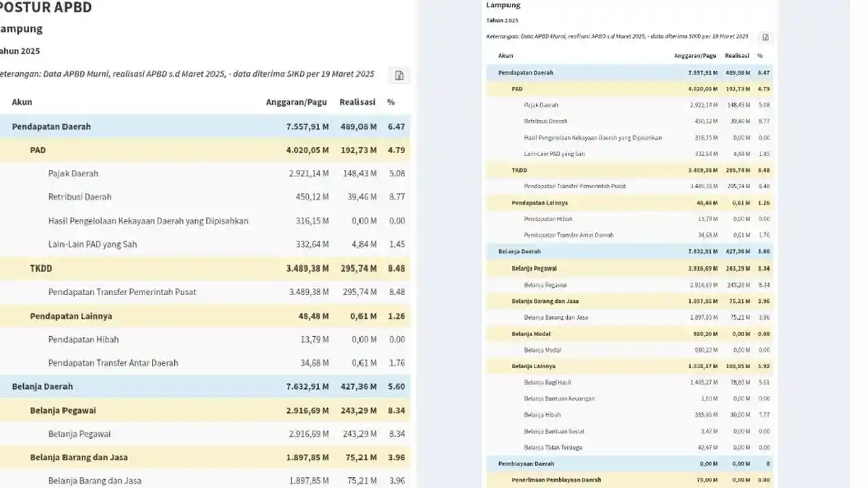Click 'Akun' header in the small Lampung panel

coord(506,56)
